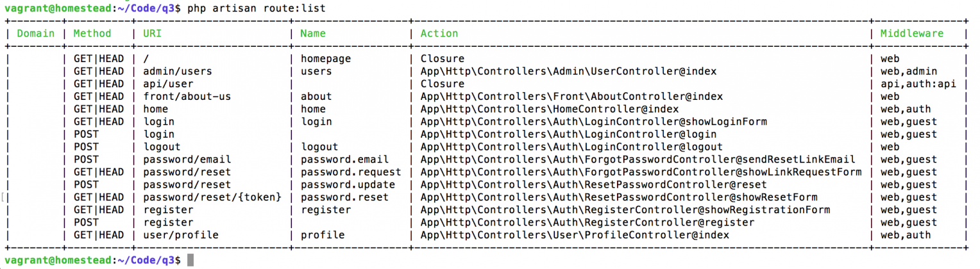Click the 'web,admin' middleware value
The image size is (980, 269).
point(909,71)
